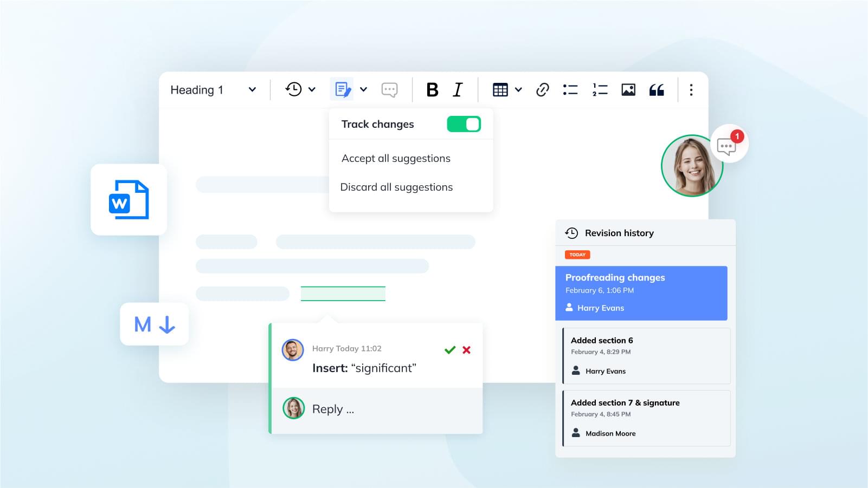Select the Added section 6 revision
The width and height of the screenshot is (868, 488).
click(646, 356)
